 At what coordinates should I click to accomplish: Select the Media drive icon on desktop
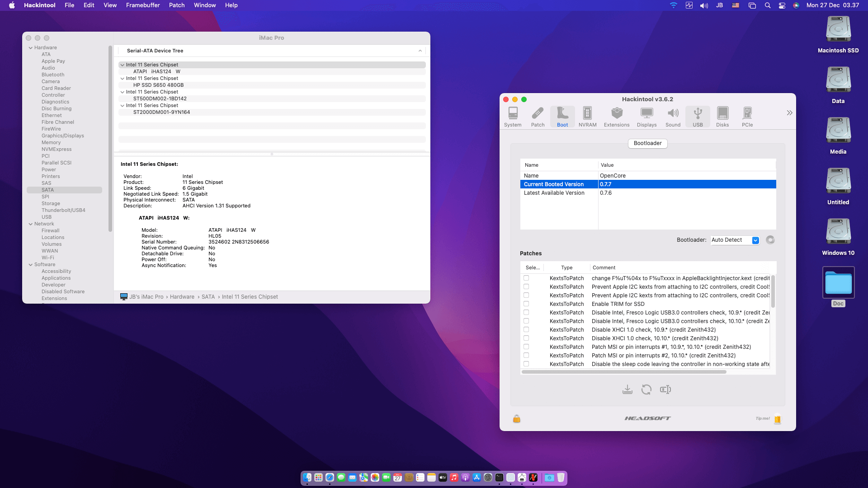(x=838, y=136)
